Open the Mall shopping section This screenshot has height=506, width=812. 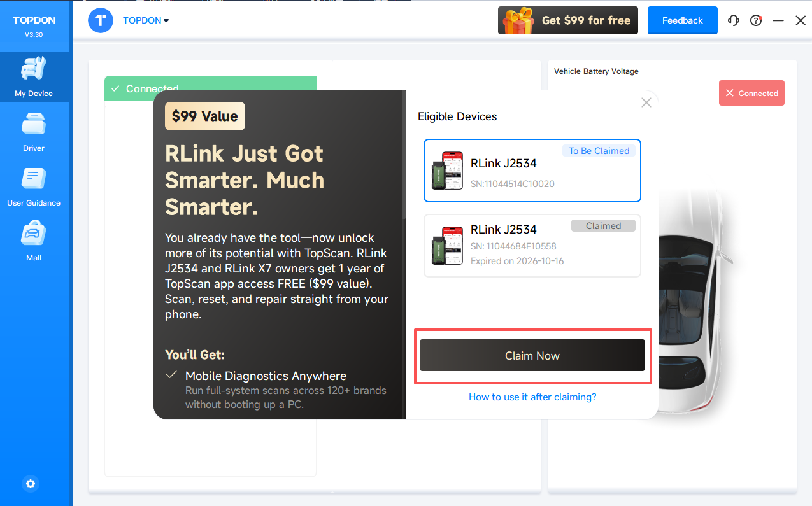(x=34, y=241)
